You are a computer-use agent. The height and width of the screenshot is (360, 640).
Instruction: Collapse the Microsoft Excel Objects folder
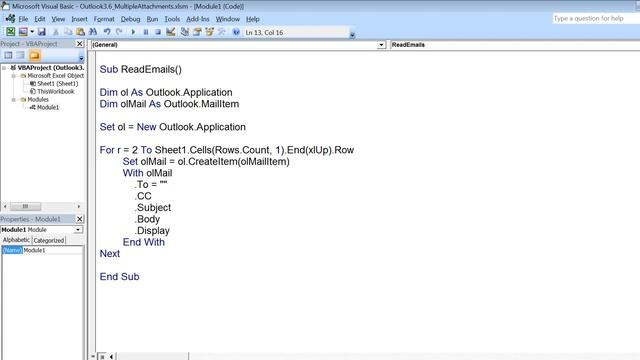click(x=13, y=76)
